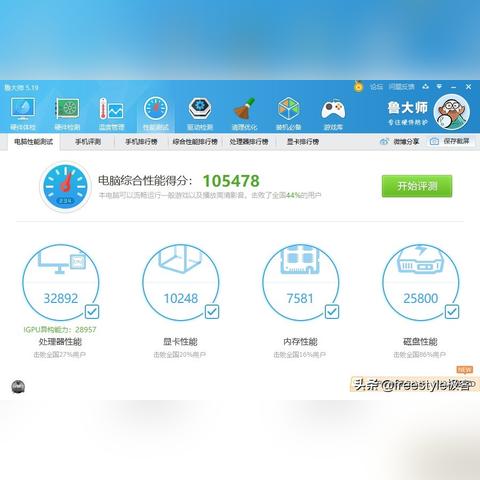Click the memory chip icon in circle
Screen dimensions: 480x480
(x=300, y=260)
